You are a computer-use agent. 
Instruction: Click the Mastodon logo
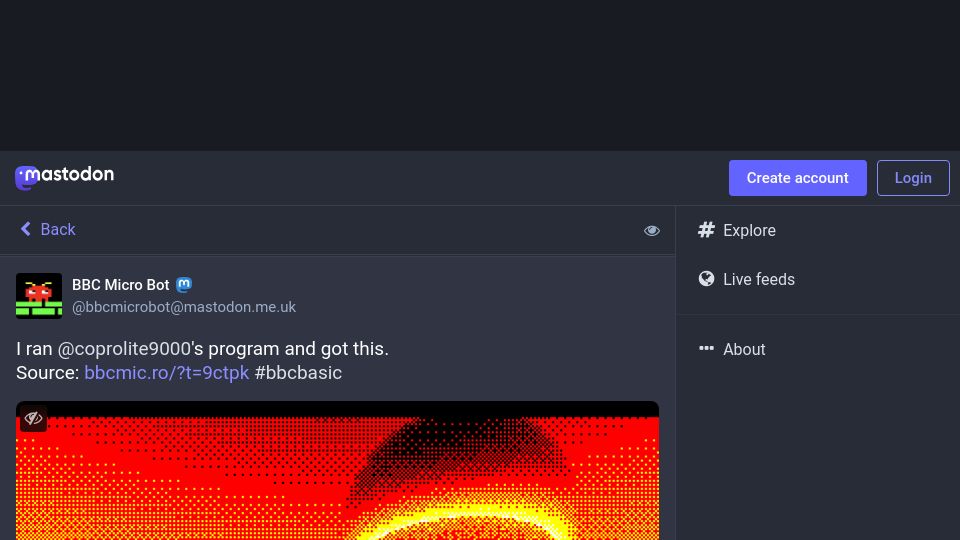tap(64, 178)
